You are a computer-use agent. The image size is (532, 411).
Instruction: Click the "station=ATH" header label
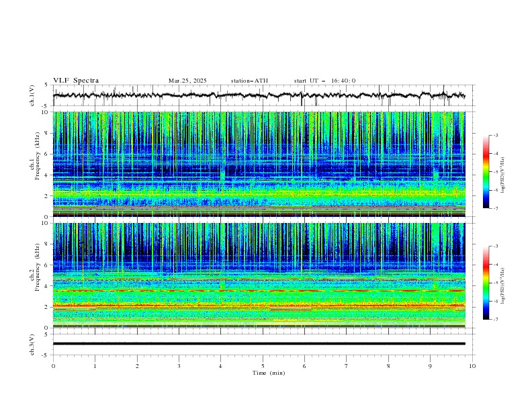(x=249, y=81)
